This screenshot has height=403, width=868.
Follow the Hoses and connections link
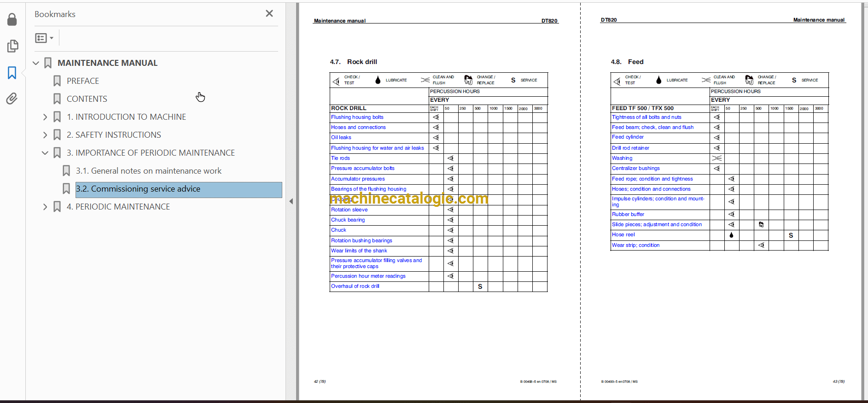[x=358, y=127]
